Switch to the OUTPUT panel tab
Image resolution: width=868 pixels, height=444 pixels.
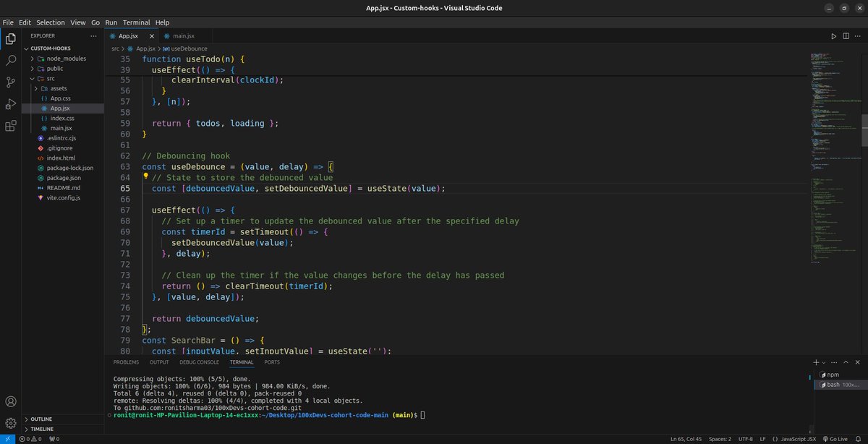click(159, 362)
